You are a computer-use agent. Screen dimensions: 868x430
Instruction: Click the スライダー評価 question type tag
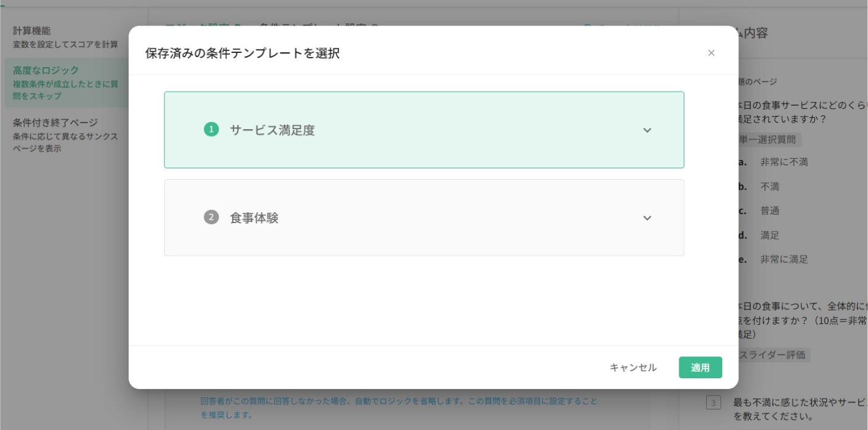[x=773, y=355]
